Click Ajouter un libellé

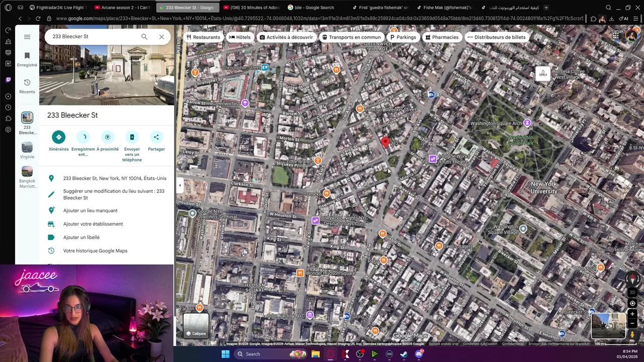pyautogui.click(x=82, y=237)
